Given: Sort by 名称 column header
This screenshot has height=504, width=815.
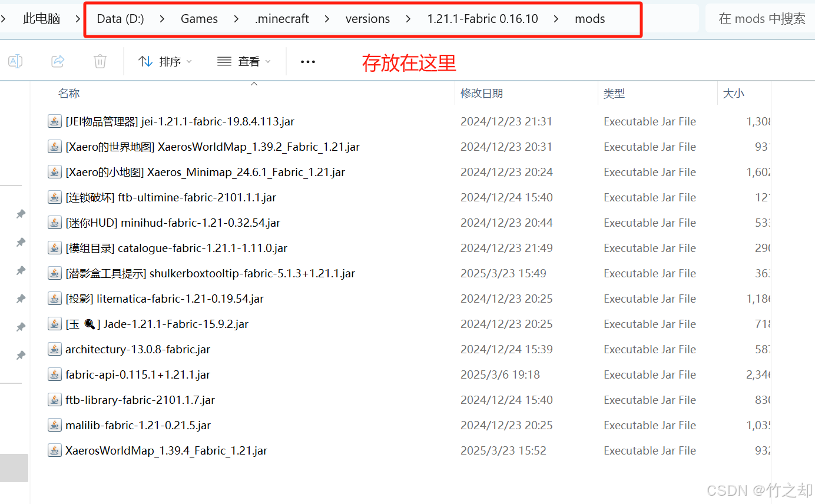Looking at the screenshot, I should (x=69, y=94).
